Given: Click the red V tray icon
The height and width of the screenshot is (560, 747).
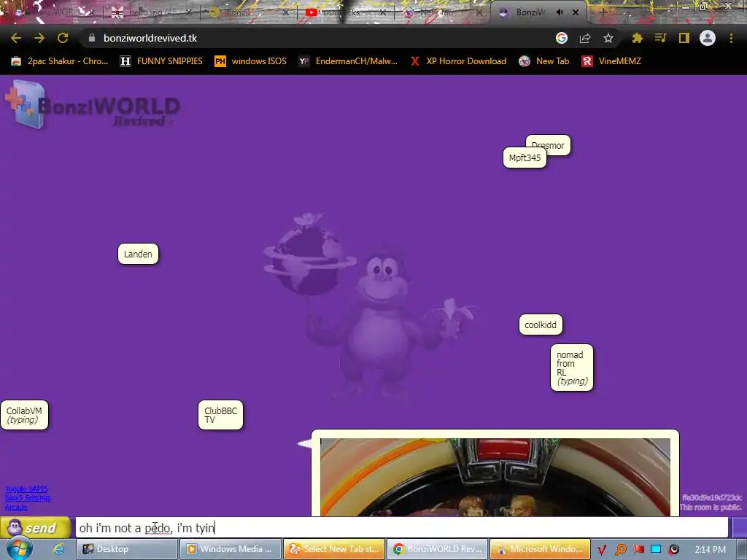Looking at the screenshot, I should tap(602, 550).
